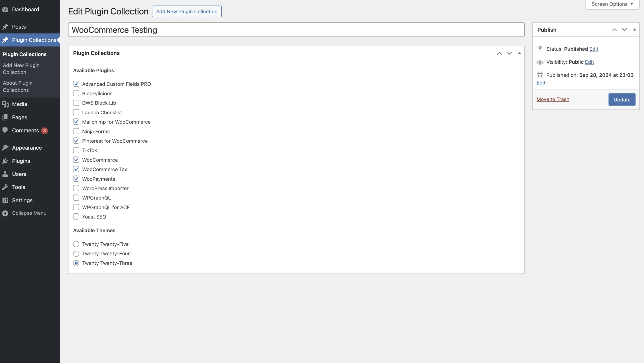Click the Move to Trash link
Screen dimensions: 644x363
pos(553,99)
